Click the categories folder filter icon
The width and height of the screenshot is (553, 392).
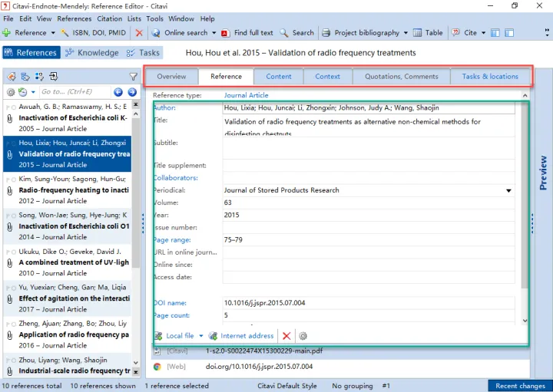tap(25, 77)
